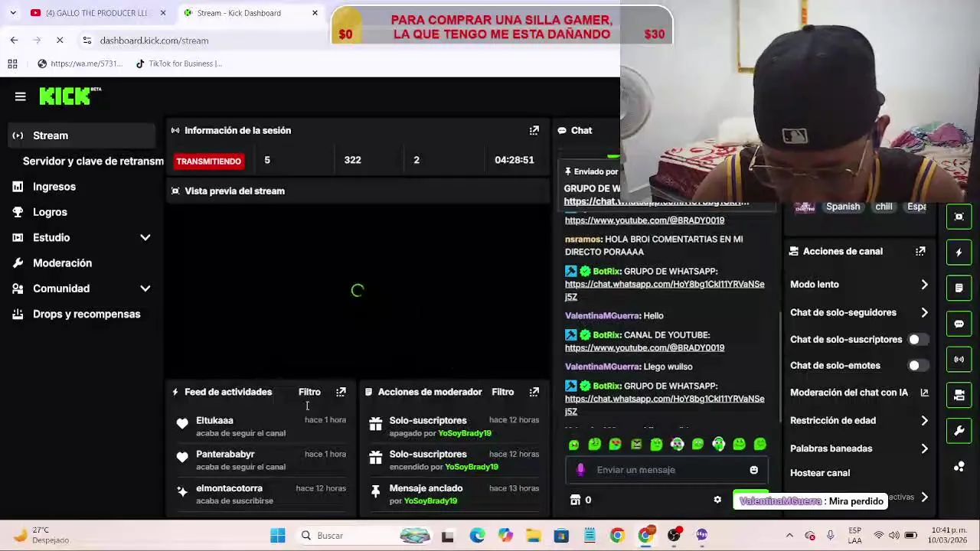
Task: Open the emoji picker in chat input
Action: tap(753, 470)
